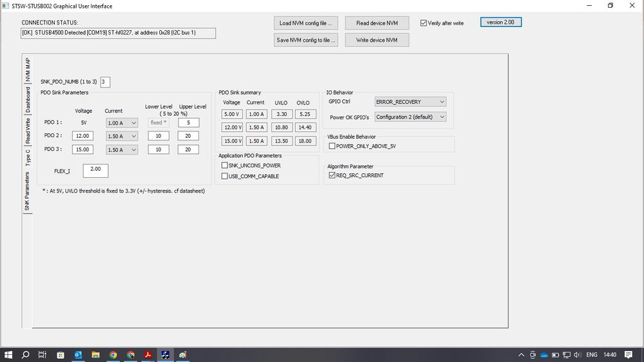644x362 pixels.
Task: Switch to the NVM MAP tab
Action: tap(28, 70)
